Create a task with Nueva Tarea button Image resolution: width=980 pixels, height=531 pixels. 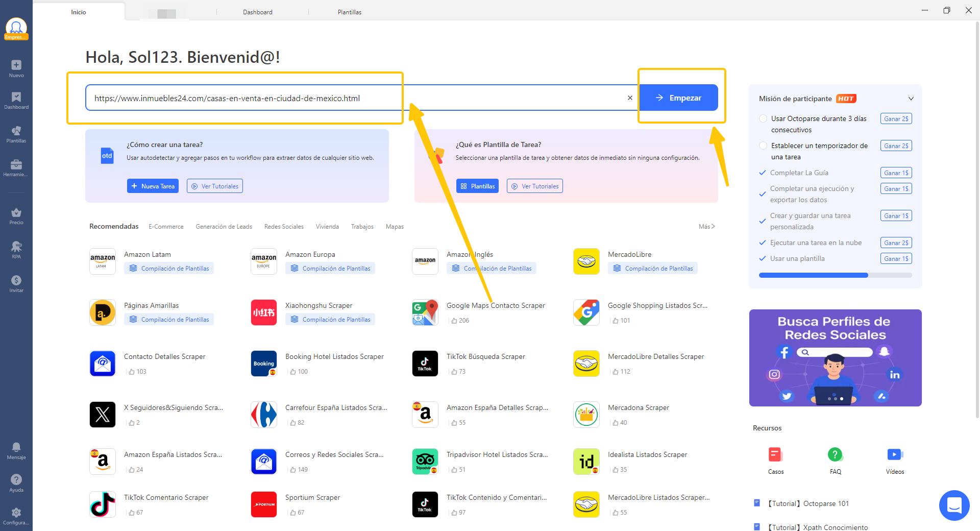point(152,186)
